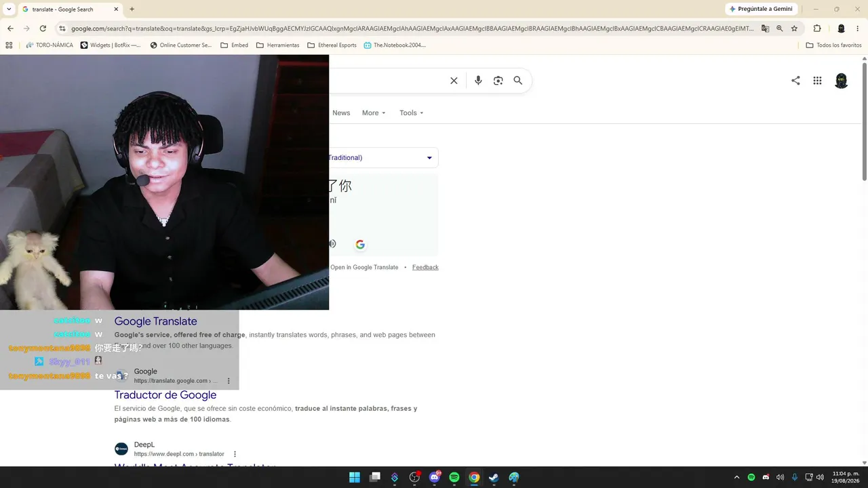The width and height of the screenshot is (868, 488).
Task: Open the Traductor de Google result
Action: point(165,395)
